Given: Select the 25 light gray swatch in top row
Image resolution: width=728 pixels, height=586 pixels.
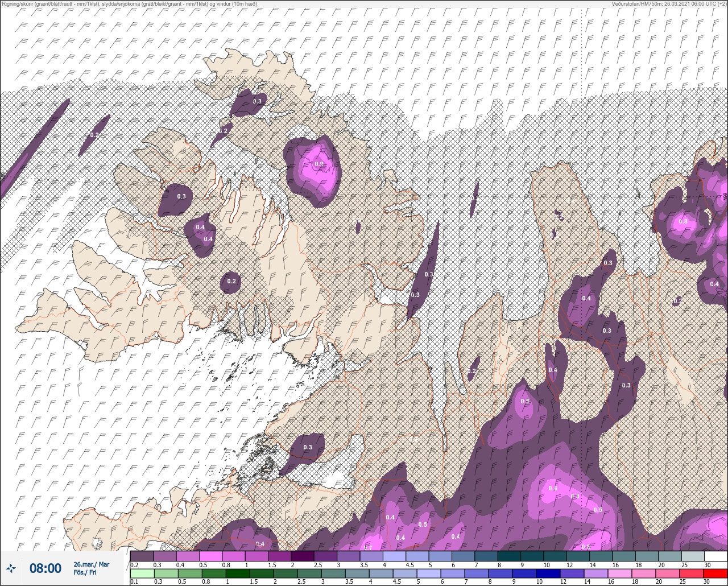Looking at the screenshot, I should click(693, 555).
